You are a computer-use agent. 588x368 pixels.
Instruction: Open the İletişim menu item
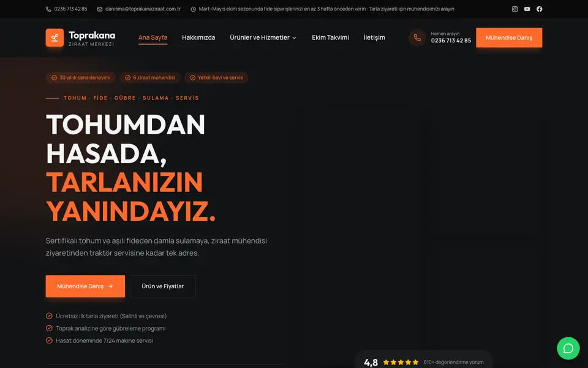(x=374, y=37)
